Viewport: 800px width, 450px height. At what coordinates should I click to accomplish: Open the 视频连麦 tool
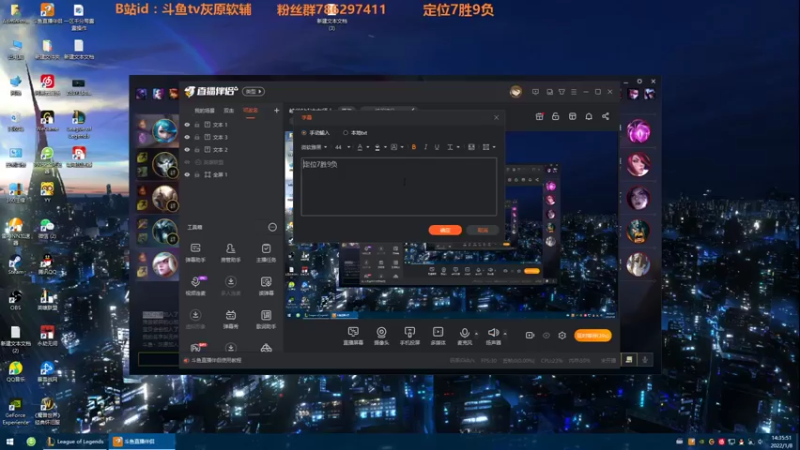(x=195, y=286)
